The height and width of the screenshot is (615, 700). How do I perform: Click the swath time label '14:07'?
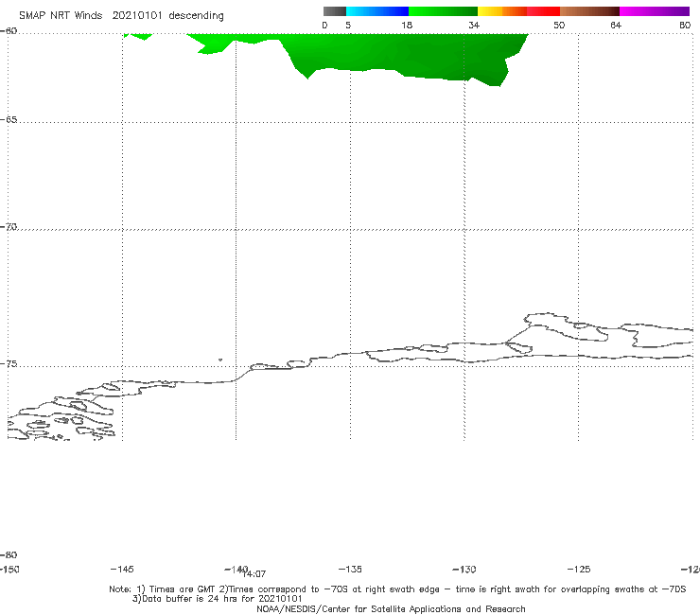tap(254, 574)
